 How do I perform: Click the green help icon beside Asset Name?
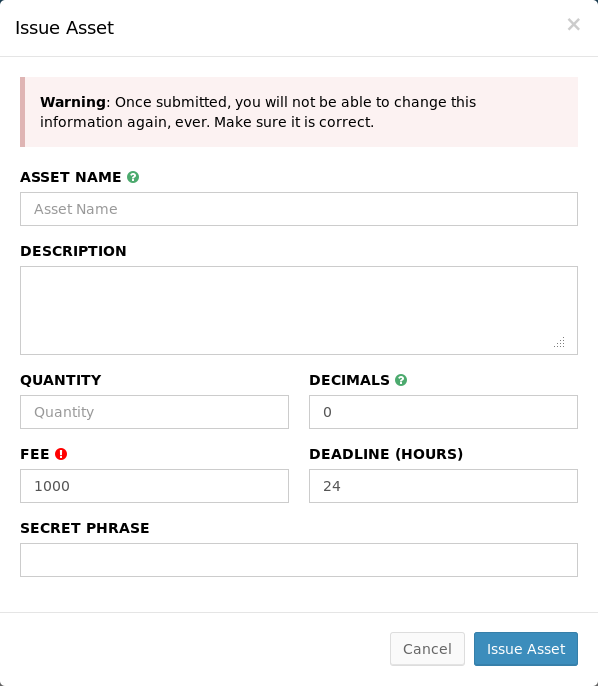[133, 177]
